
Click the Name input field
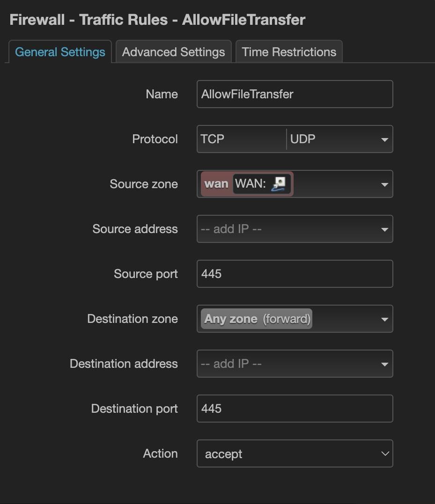point(295,94)
